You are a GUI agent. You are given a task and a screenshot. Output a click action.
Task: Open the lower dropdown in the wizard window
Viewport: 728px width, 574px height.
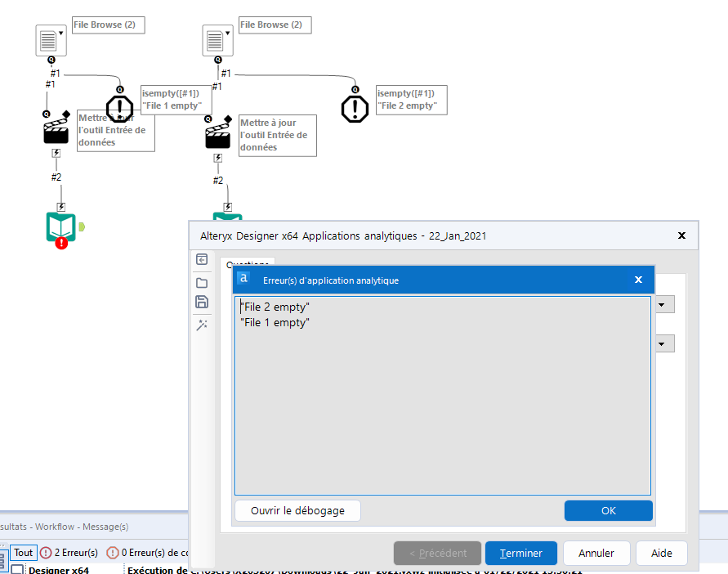[x=663, y=343]
